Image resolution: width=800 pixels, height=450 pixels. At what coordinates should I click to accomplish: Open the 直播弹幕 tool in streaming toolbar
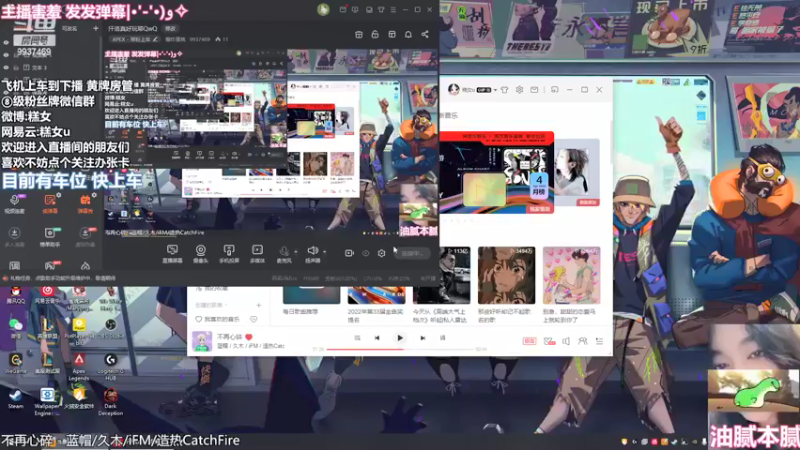tap(172, 253)
